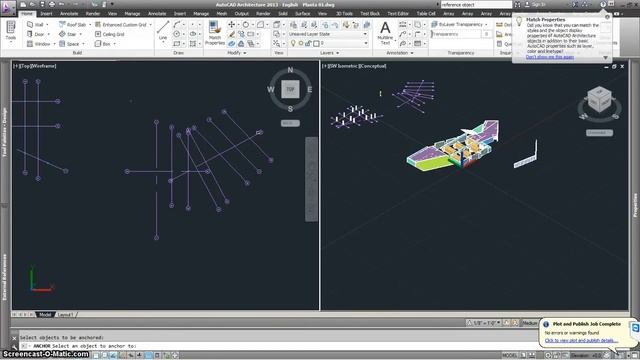640x360 pixels.
Task: Click the Match Properties tool
Action: [215, 33]
